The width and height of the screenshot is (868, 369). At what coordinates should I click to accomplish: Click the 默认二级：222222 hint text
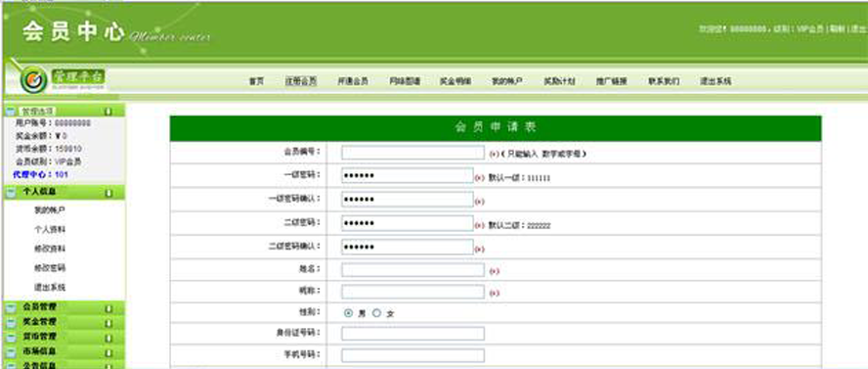point(519,225)
